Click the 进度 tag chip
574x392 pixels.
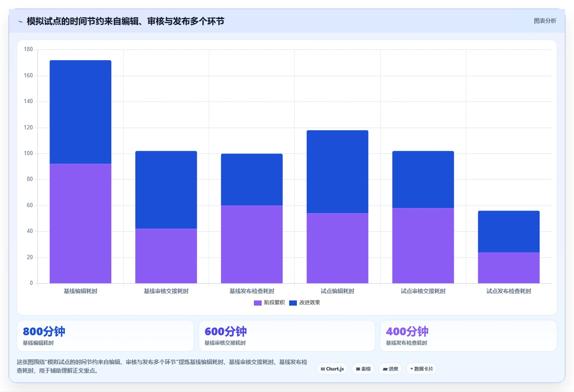(x=390, y=369)
